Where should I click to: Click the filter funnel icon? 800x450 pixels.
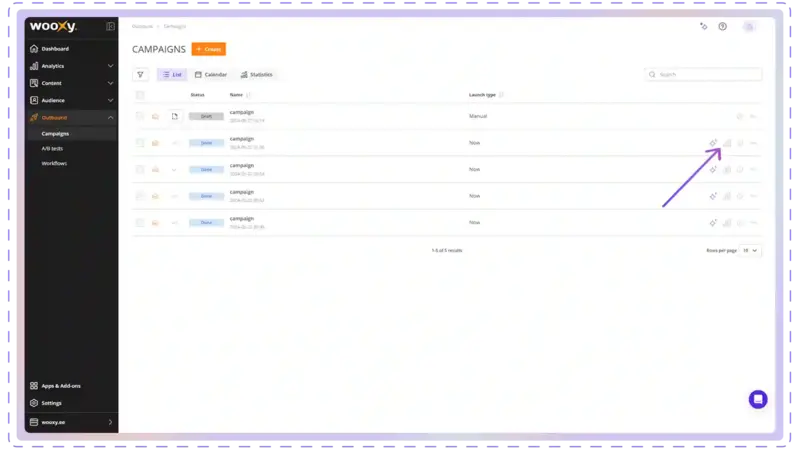point(140,74)
